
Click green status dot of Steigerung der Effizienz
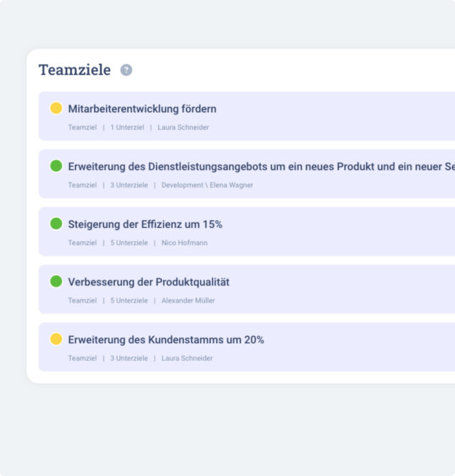pos(56,223)
